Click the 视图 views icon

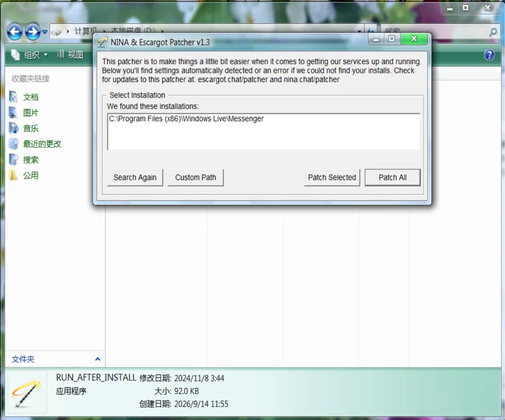[x=61, y=54]
